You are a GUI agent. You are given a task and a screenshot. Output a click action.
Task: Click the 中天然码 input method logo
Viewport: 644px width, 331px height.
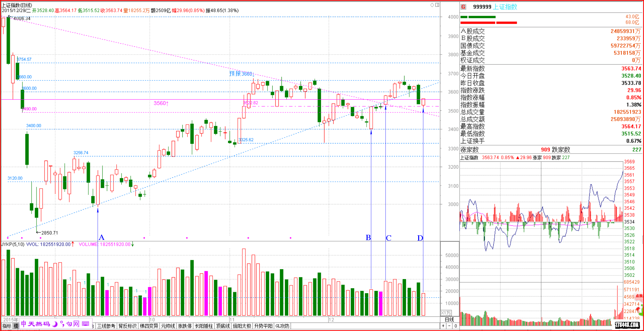(35, 324)
